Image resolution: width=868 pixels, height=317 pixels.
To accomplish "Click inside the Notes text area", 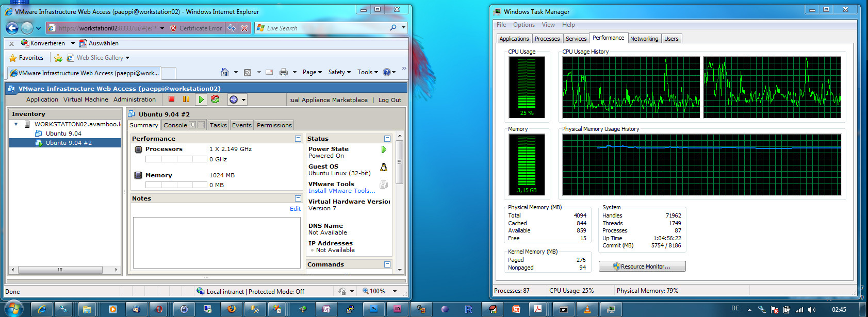I will click(217, 243).
